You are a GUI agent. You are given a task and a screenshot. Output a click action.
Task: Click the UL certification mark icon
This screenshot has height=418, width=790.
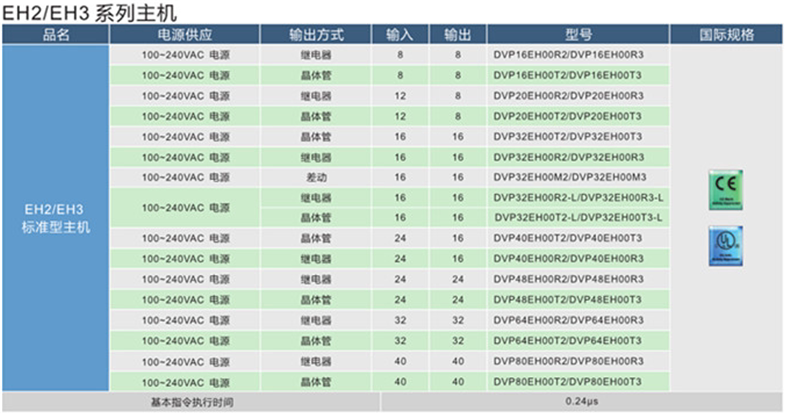click(726, 246)
